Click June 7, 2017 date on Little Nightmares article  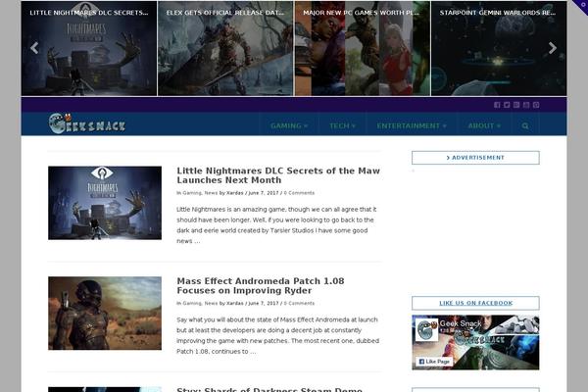coord(264,193)
